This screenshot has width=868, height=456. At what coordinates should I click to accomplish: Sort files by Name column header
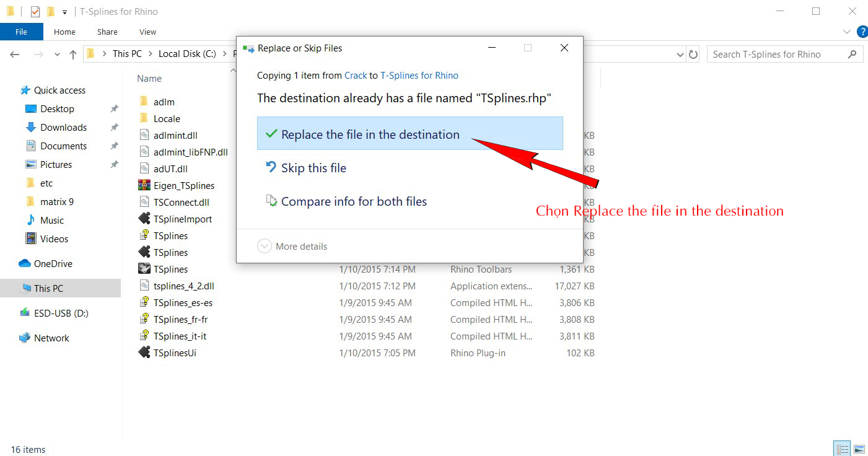(149, 79)
